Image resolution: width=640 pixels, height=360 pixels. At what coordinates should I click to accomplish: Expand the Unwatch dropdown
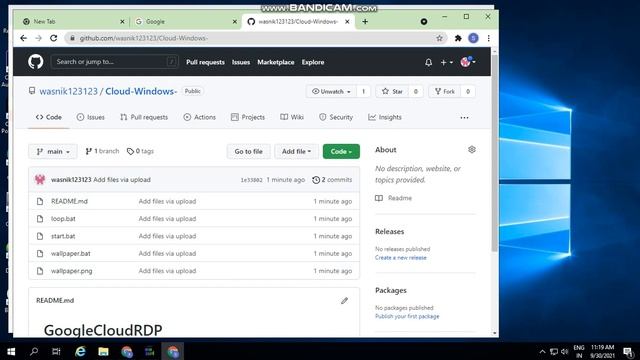[331, 91]
